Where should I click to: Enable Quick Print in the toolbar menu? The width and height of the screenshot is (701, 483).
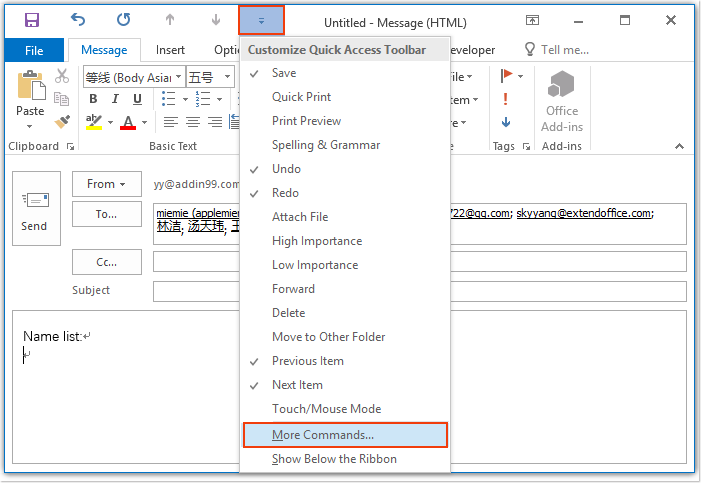coord(301,97)
